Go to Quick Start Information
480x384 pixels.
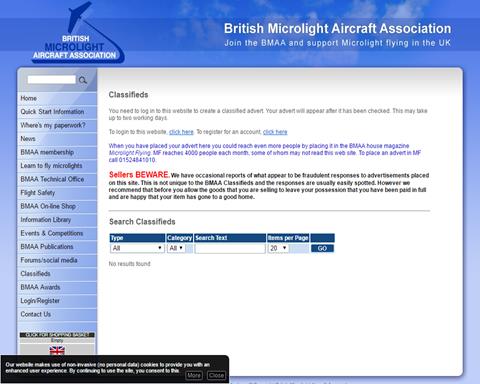(57, 112)
